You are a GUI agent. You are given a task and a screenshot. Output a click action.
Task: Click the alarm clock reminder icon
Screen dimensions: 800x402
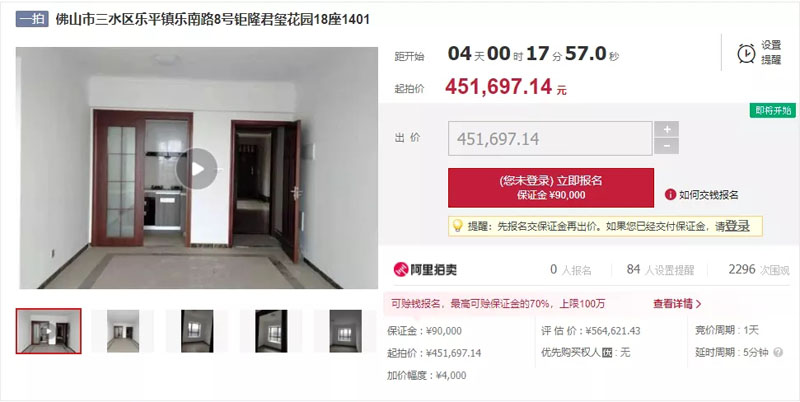(x=746, y=53)
